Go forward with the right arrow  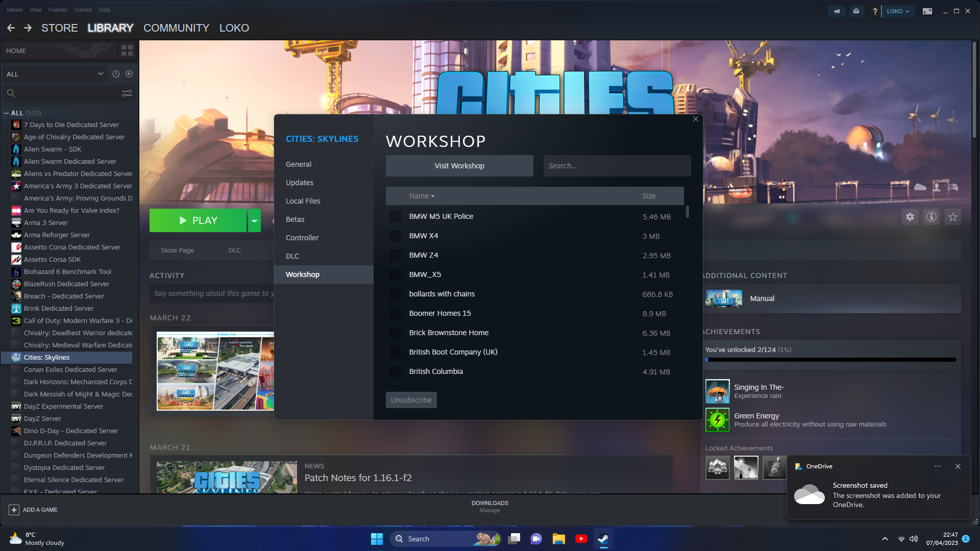(28, 28)
